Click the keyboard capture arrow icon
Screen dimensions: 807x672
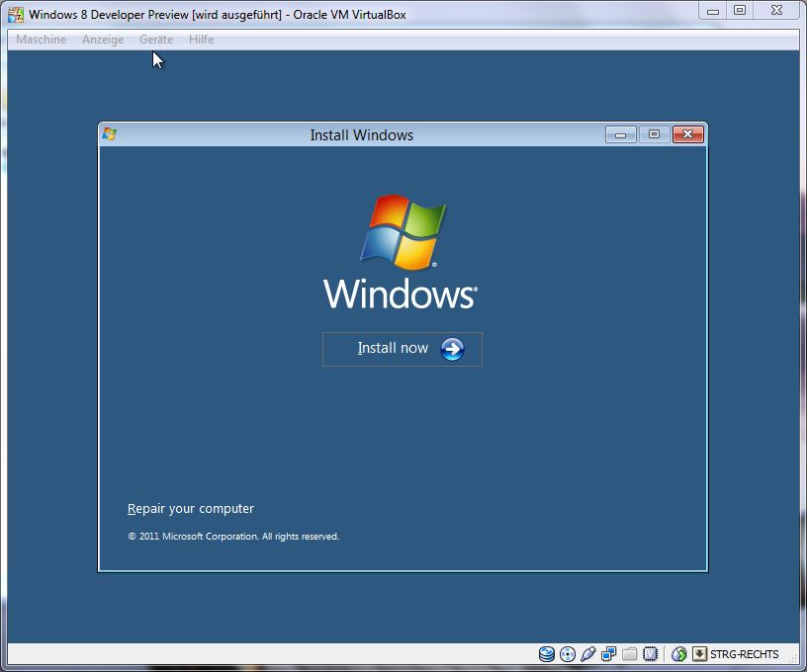[699, 654]
